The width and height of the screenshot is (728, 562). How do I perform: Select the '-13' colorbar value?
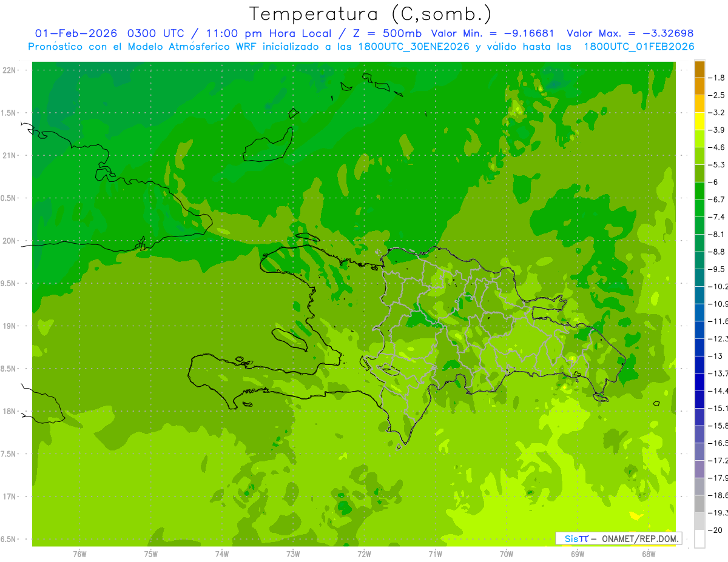716,356
